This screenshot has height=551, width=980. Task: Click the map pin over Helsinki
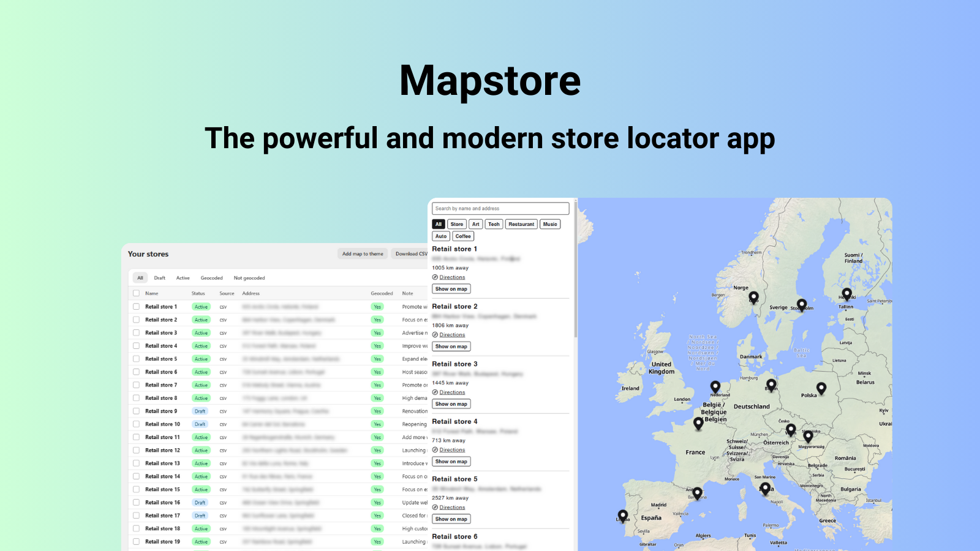(x=846, y=294)
